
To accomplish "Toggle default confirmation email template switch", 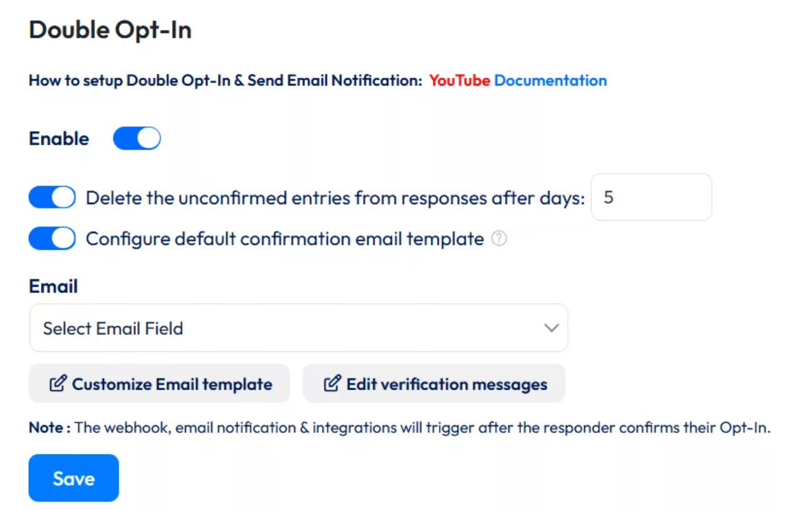I will [52, 239].
